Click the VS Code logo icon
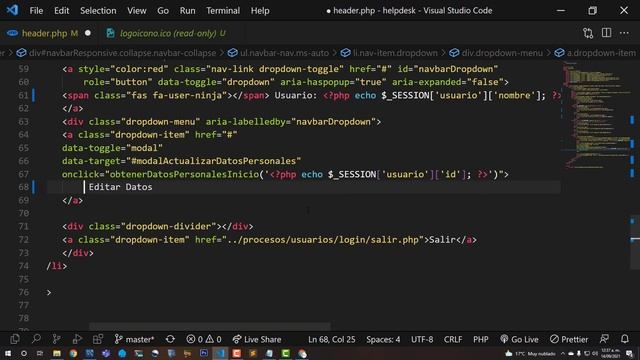This screenshot has width=640, height=360. (x=12, y=10)
